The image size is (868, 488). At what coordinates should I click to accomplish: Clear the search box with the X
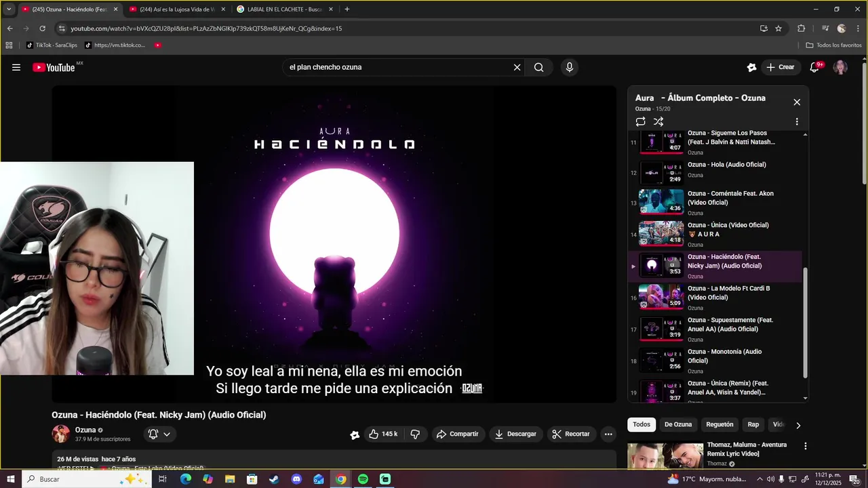[x=517, y=67]
